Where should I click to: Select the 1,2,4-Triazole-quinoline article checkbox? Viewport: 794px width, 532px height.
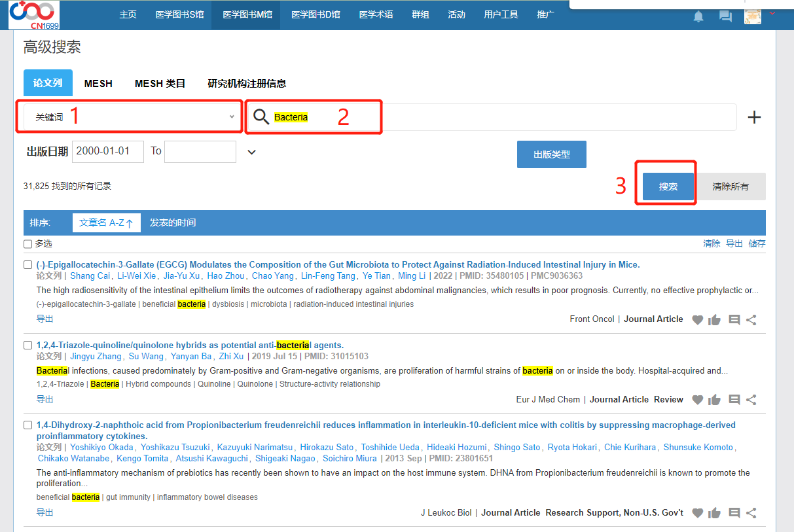tap(27, 346)
